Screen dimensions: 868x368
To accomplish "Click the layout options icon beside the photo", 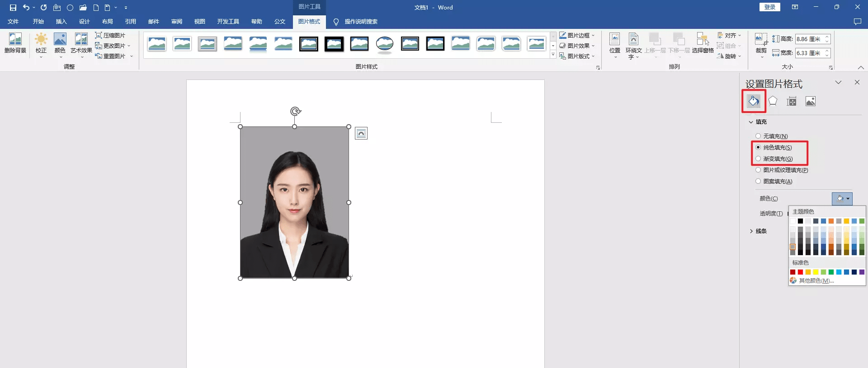I will (361, 133).
